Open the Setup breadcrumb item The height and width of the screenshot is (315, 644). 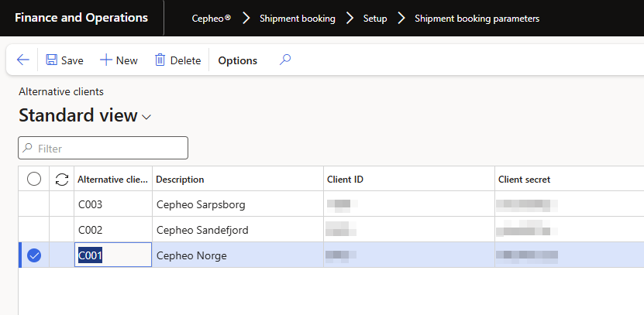(375, 18)
